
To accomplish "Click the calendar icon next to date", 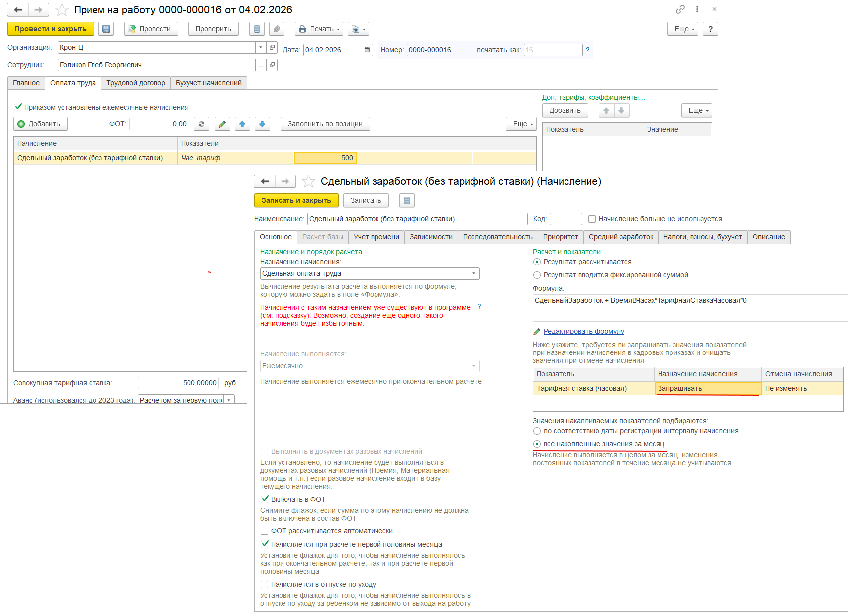I will (367, 50).
